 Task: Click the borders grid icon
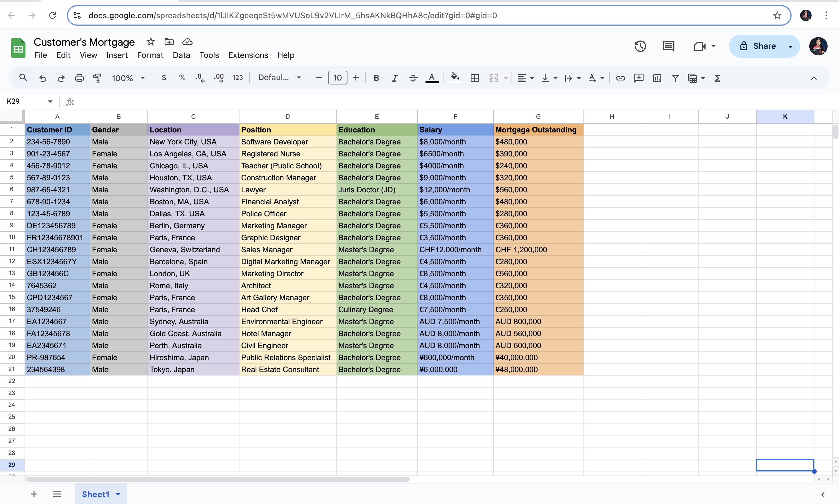pyautogui.click(x=474, y=78)
